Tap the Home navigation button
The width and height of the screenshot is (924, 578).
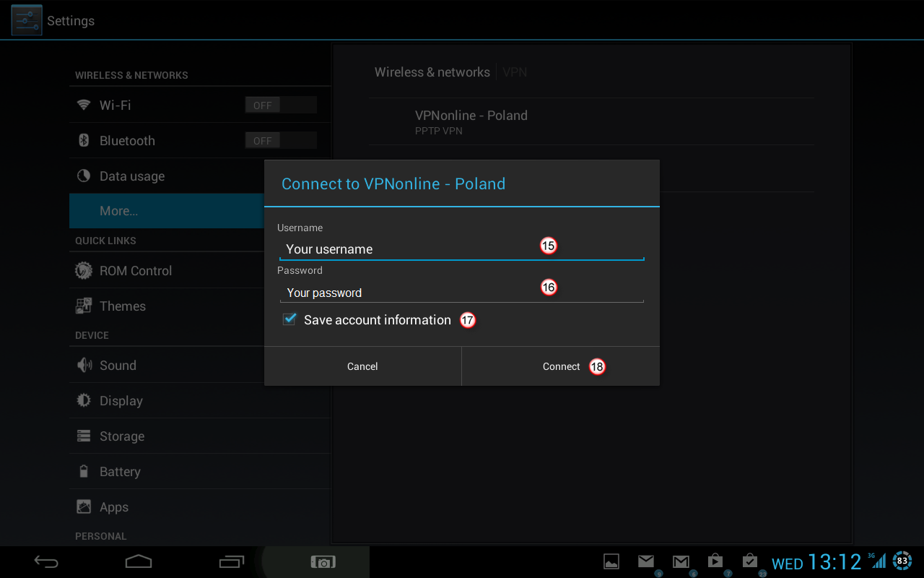coord(139,561)
